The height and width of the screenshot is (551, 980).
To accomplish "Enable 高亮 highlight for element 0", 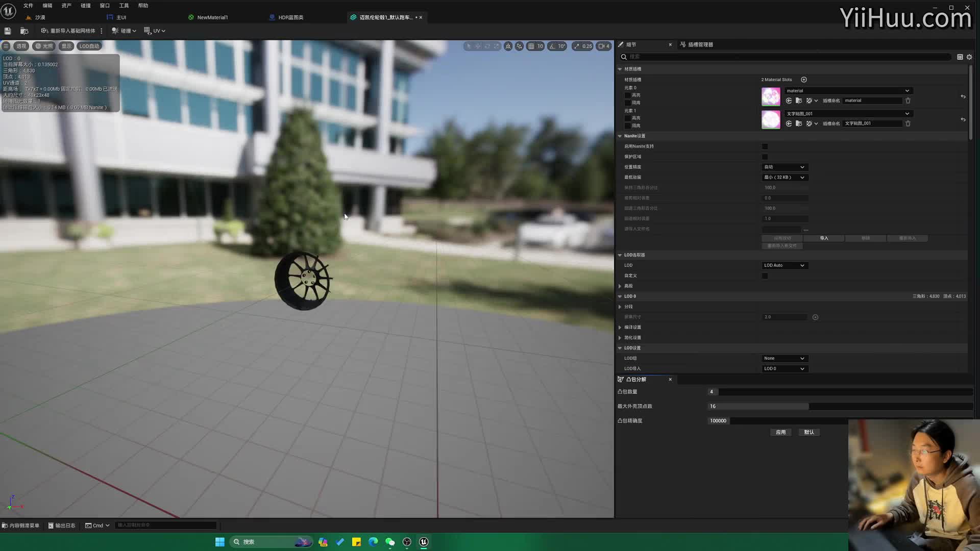I will click(x=628, y=95).
